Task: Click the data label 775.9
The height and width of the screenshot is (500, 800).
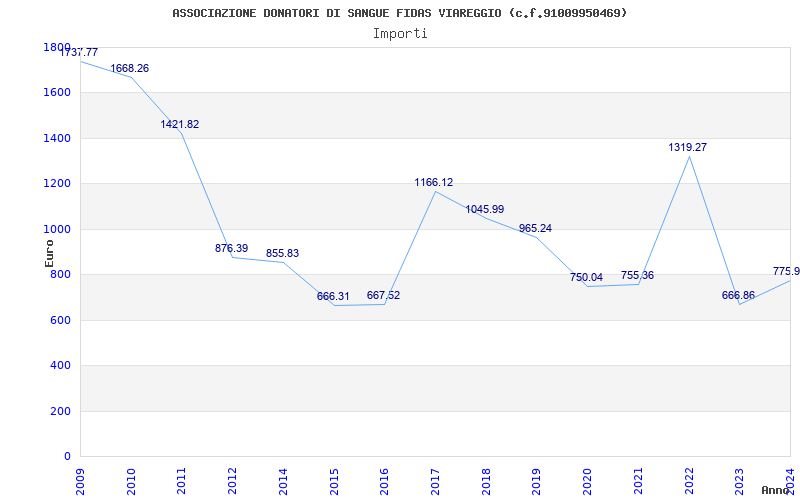Action: pyautogui.click(x=786, y=271)
